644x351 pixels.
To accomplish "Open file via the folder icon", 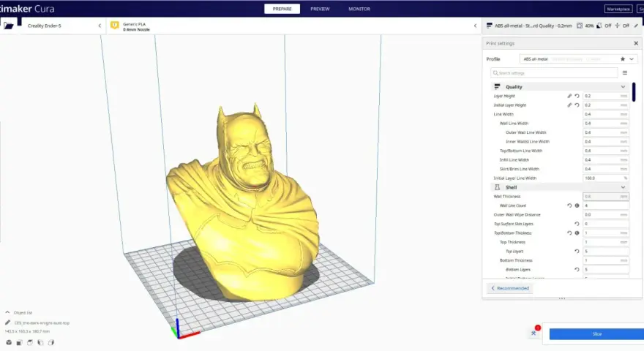I will pyautogui.click(x=9, y=26).
